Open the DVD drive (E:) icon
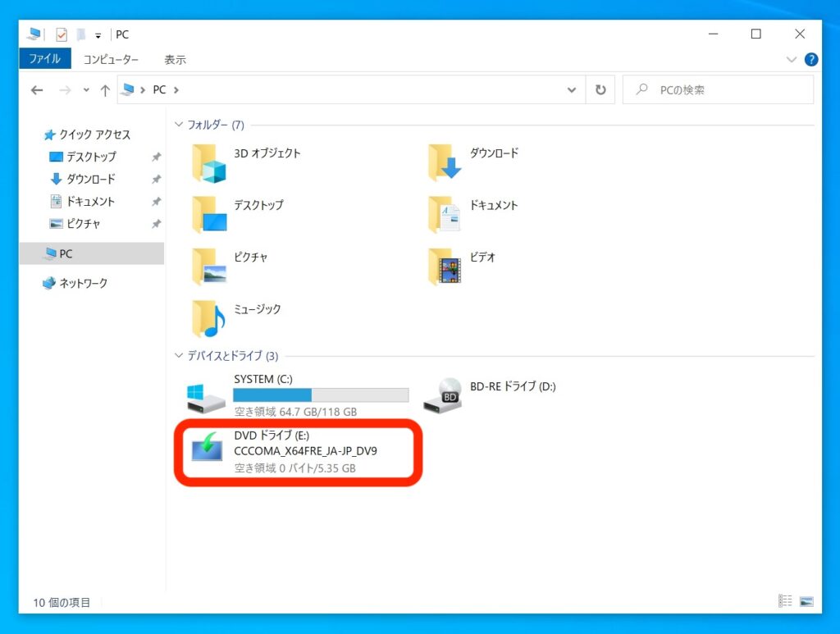Viewport: 840px width, 634px height. pos(208,449)
